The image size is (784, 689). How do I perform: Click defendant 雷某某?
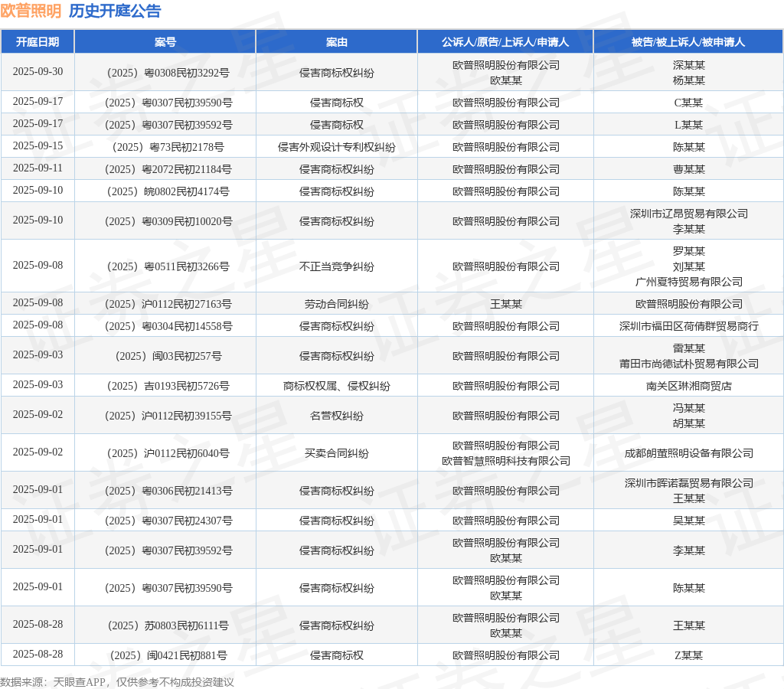coord(689,348)
